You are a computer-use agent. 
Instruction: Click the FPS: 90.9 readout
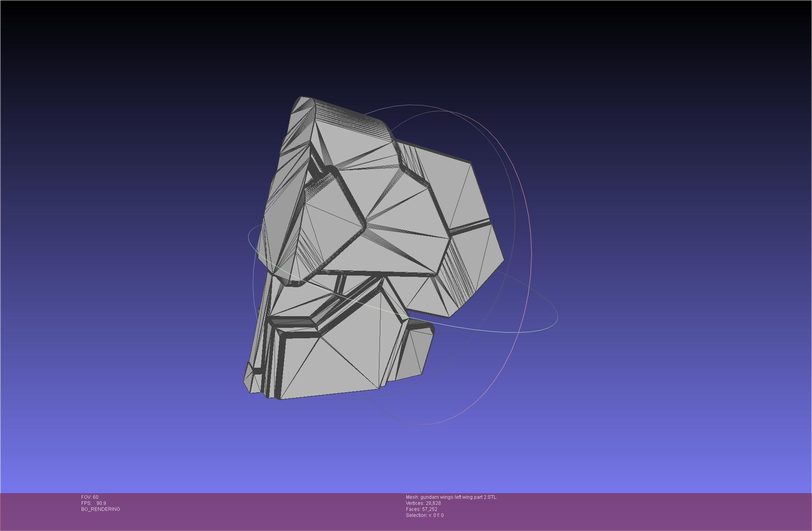coord(94,503)
